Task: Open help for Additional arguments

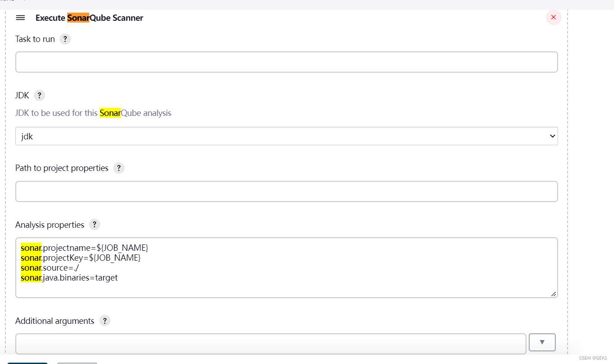Action: click(x=105, y=321)
